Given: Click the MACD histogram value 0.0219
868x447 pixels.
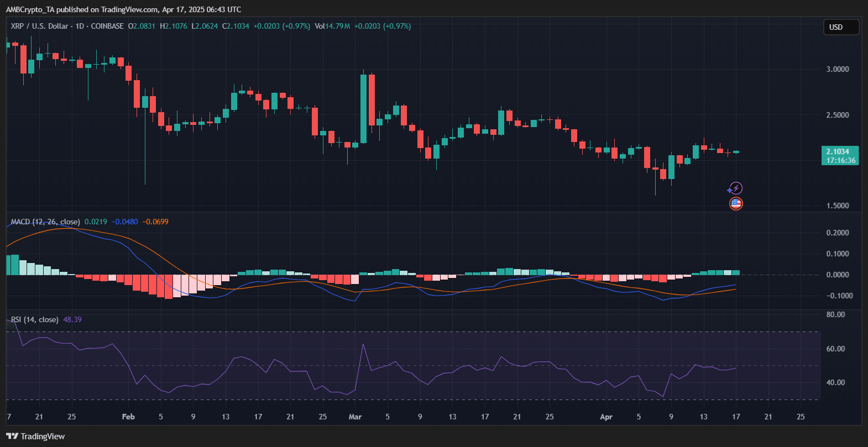Looking at the screenshot, I should pos(96,222).
